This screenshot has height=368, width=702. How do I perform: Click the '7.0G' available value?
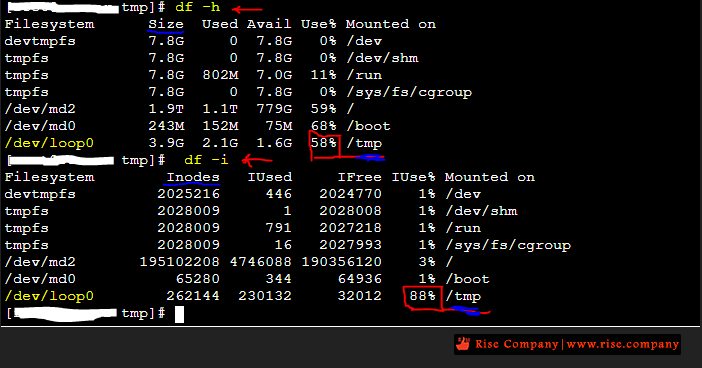[274, 75]
